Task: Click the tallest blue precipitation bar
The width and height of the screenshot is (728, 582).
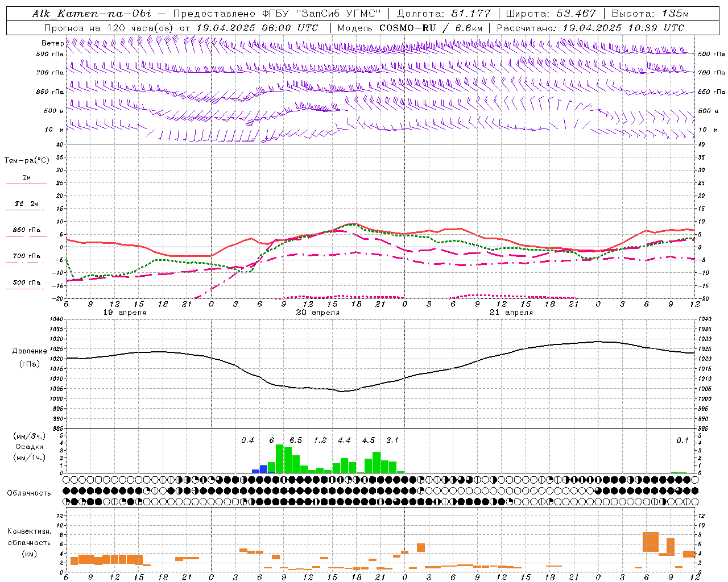Action: click(263, 469)
